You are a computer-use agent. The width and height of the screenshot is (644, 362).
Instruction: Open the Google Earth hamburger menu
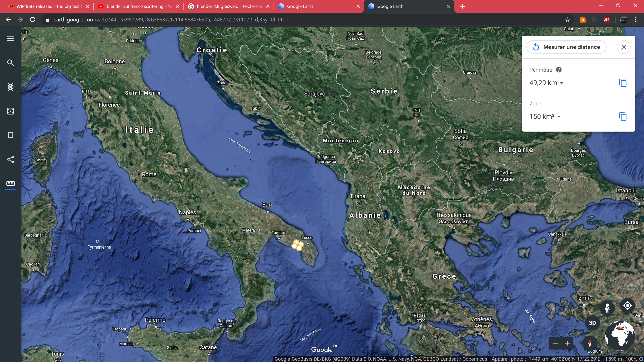(x=11, y=39)
